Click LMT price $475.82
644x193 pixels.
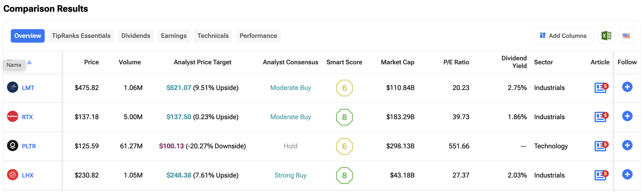point(87,88)
